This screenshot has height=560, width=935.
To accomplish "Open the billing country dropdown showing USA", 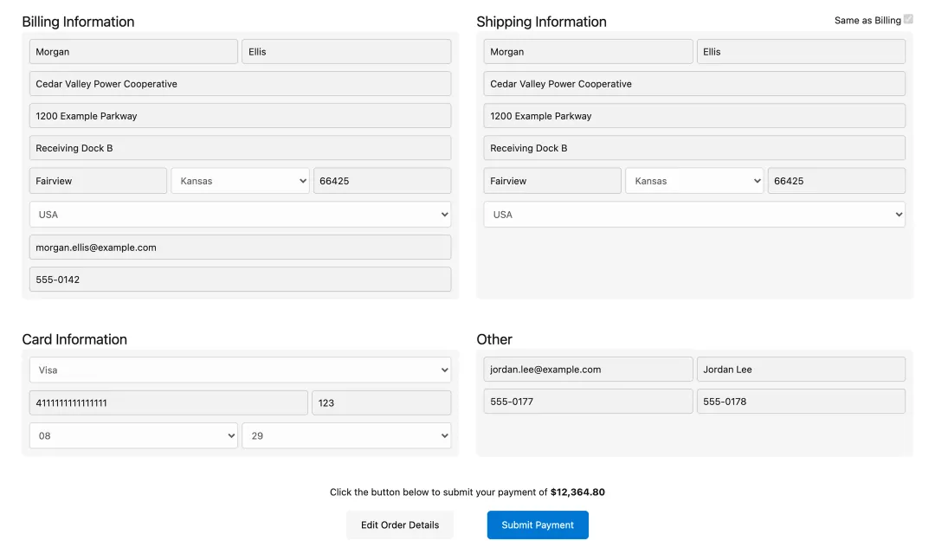I will pos(241,214).
